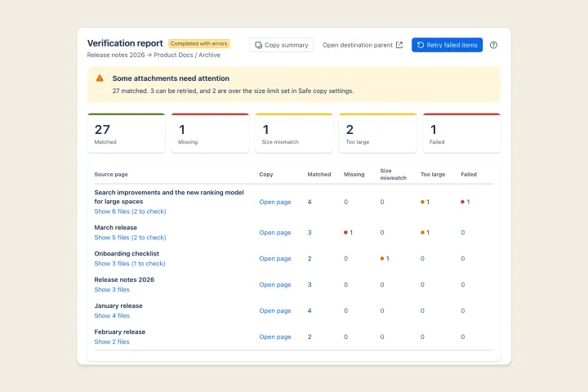
Task: Select the 1 Missing summary card
Action: (x=210, y=133)
